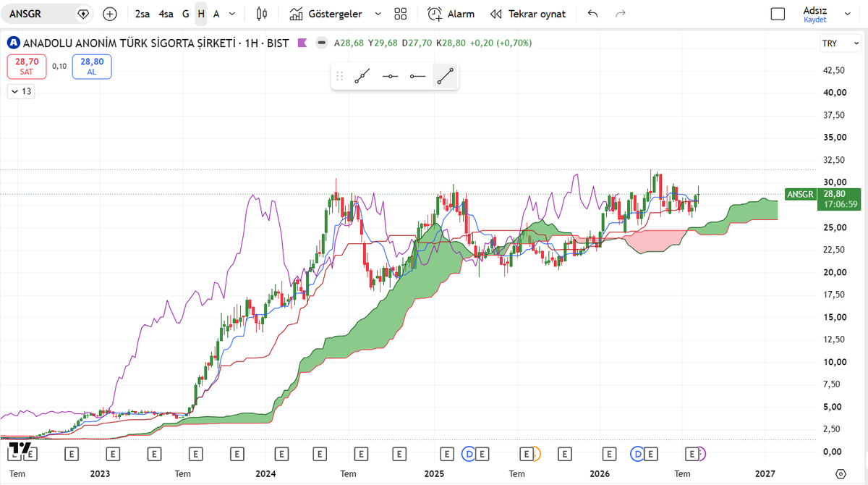Click the blue AL 28,80 buy button
Viewport: 868px width, 485px height.
(x=92, y=67)
